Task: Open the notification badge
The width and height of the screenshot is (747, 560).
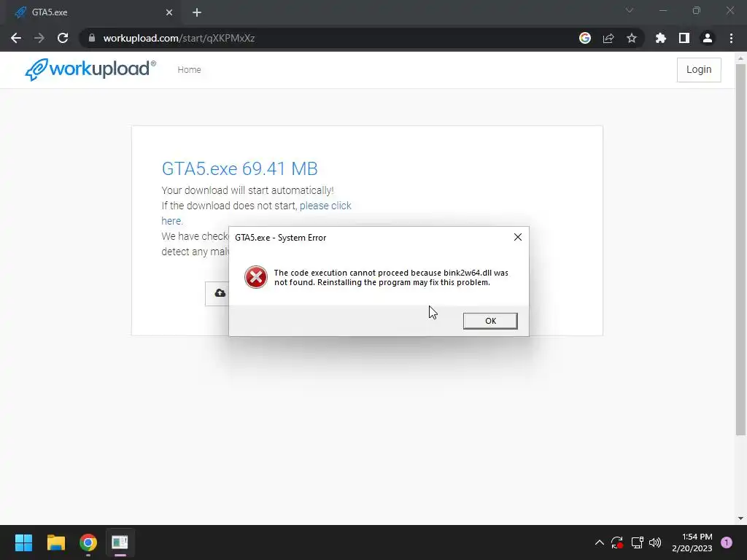Action: coord(727,542)
